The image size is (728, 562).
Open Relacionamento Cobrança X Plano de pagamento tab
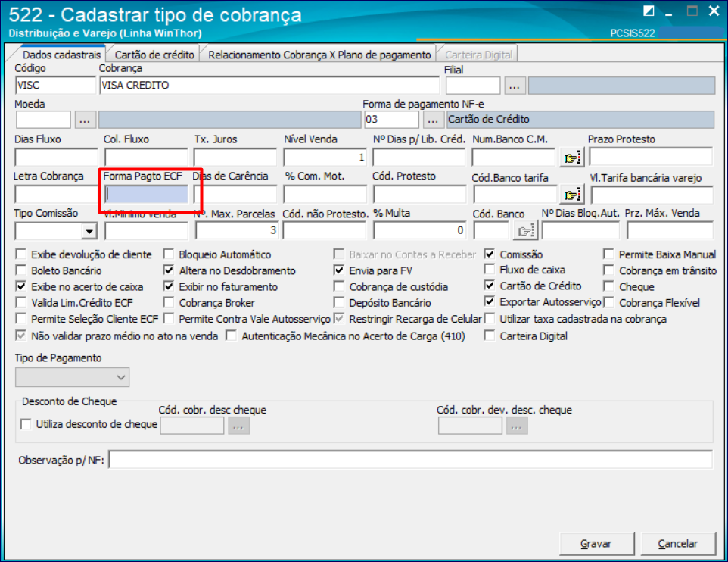point(319,55)
